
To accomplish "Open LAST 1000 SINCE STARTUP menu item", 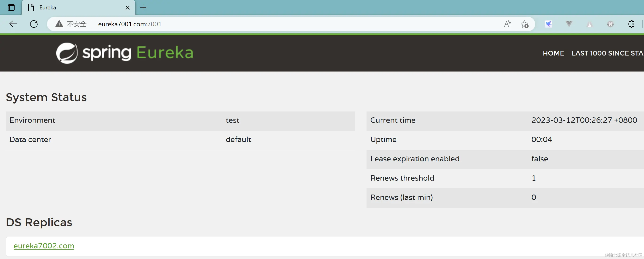I will (x=607, y=53).
